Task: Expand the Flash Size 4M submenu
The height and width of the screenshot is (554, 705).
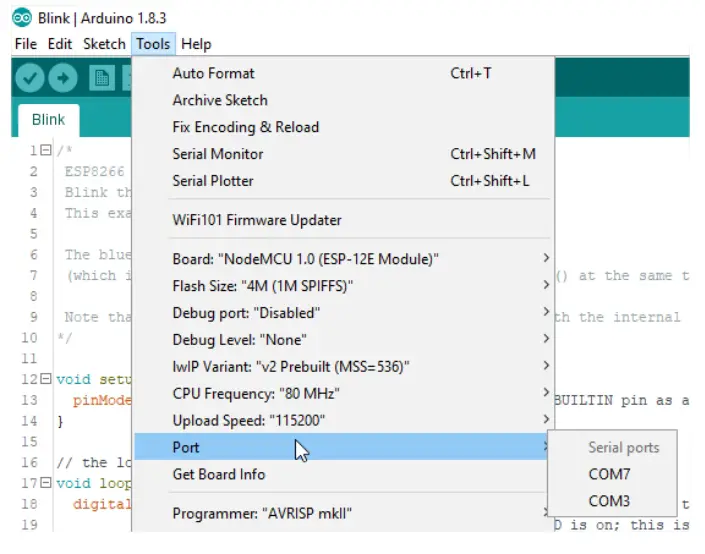Action: click(x=344, y=286)
